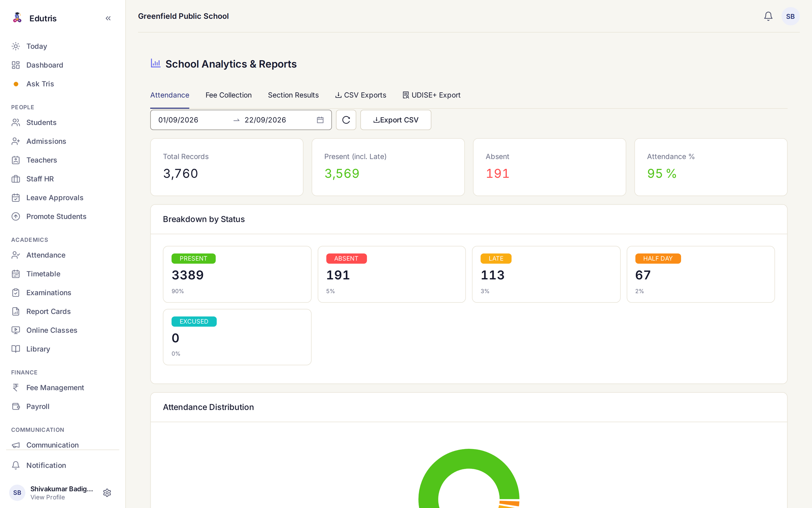Screen dimensions: 812x508
Task: Go to the Payroll page
Action: point(63,406)
